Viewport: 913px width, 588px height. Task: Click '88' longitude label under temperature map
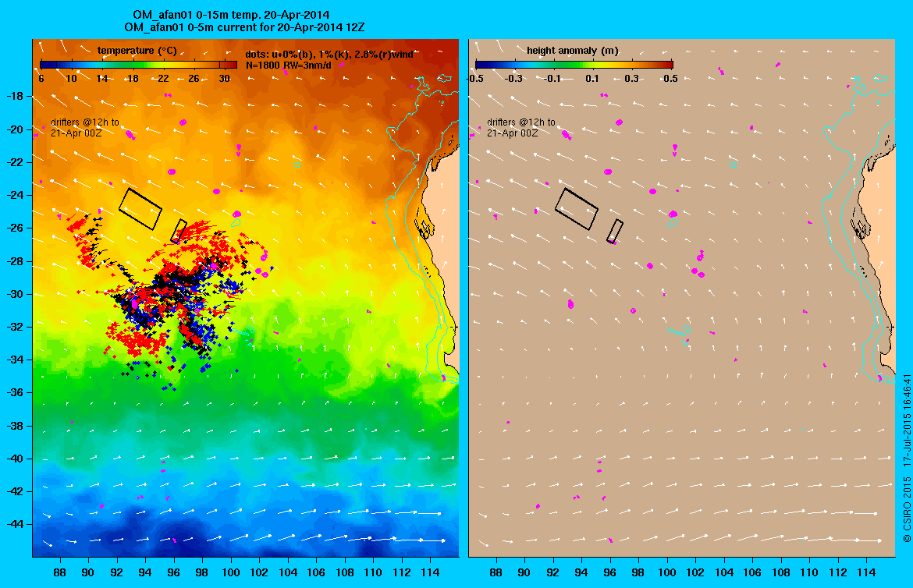pyautogui.click(x=59, y=572)
